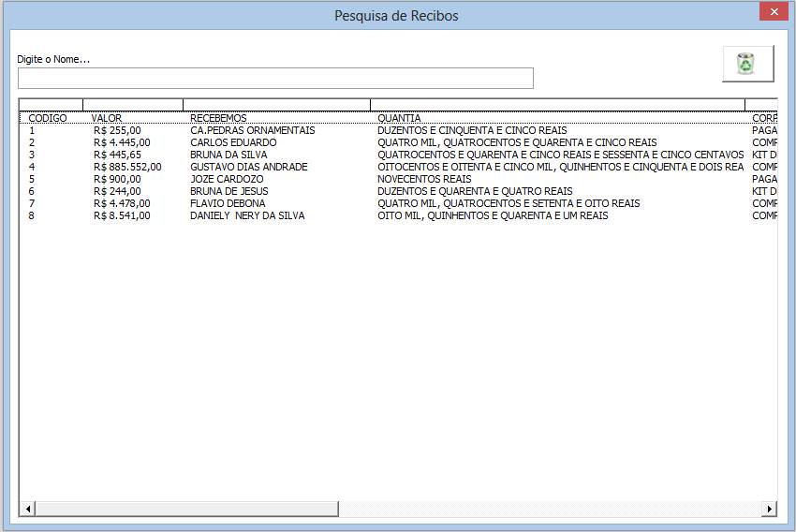
Task: Click DUZENTOS E QUARENTA E QUATRO REAIS
Action: pos(475,191)
